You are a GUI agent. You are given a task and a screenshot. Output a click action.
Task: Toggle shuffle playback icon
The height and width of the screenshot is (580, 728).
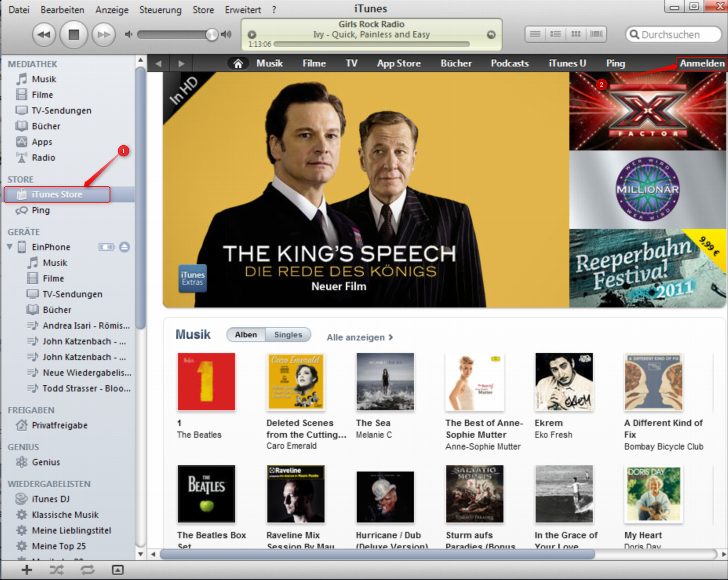coord(56,570)
